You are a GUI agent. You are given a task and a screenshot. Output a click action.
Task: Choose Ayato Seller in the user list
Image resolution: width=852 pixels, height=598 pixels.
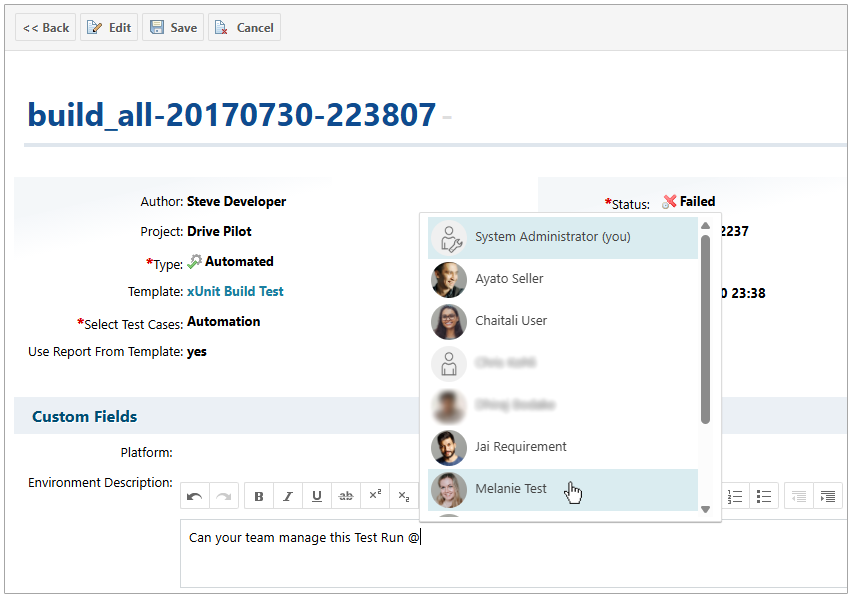[x=509, y=279]
